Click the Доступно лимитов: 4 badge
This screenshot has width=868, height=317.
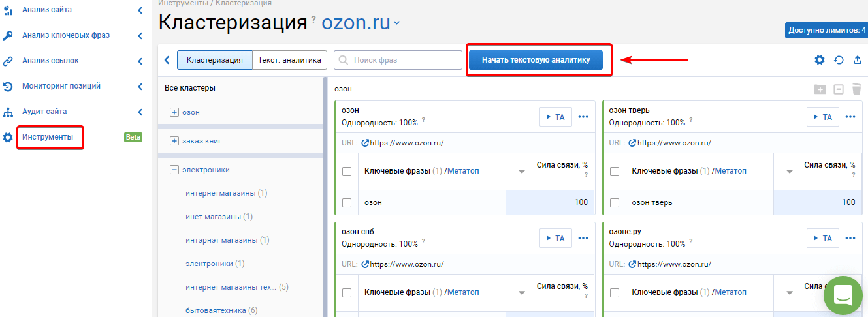pos(826,30)
